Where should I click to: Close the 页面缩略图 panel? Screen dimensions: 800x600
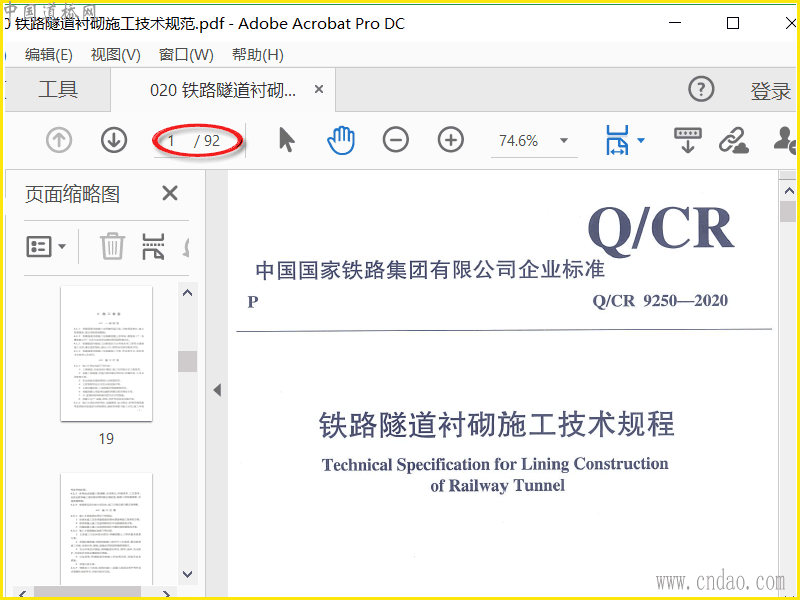click(169, 193)
